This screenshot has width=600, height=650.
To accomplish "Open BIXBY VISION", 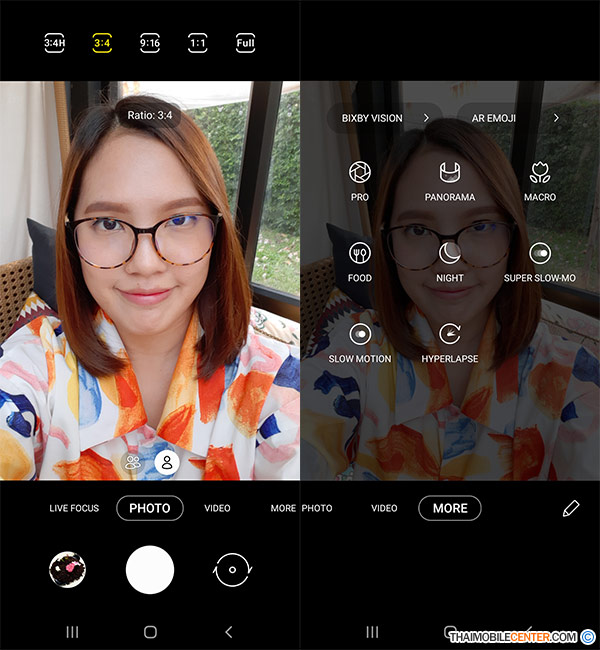I will [385, 118].
